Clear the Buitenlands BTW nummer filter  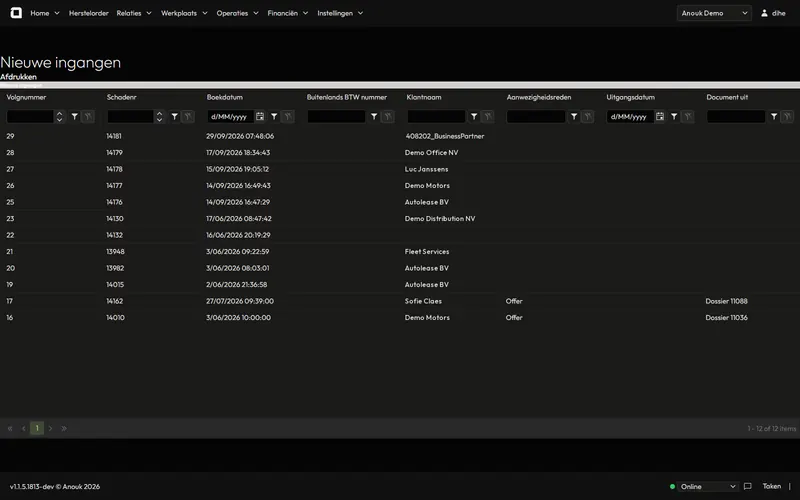pos(388,117)
